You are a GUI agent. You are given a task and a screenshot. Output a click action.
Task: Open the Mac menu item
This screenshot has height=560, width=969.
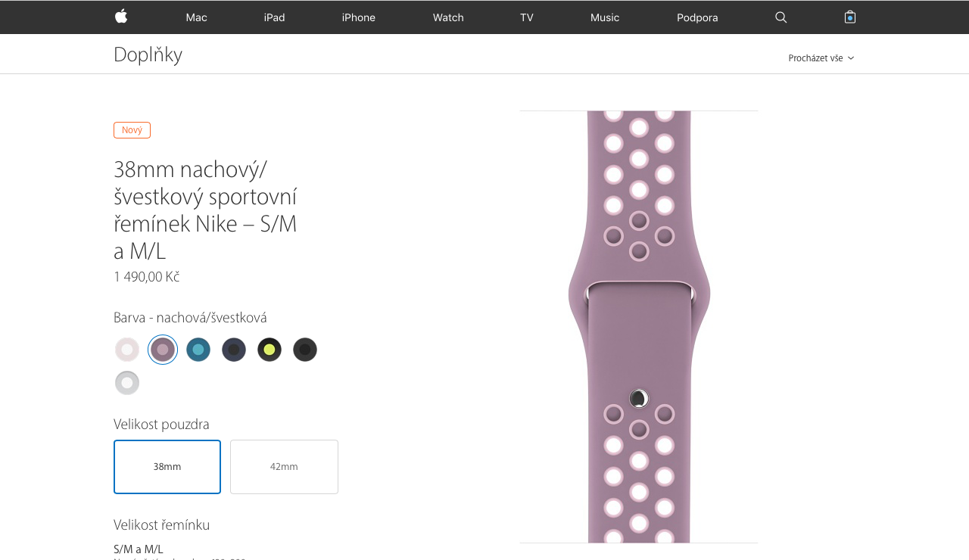196,17
